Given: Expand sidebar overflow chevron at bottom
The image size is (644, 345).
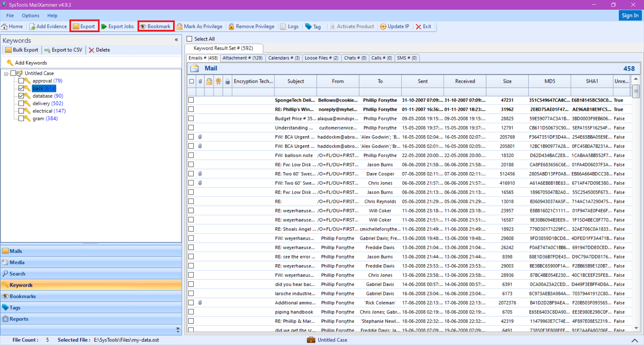Looking at the screenshot, I should click(178, 330).
